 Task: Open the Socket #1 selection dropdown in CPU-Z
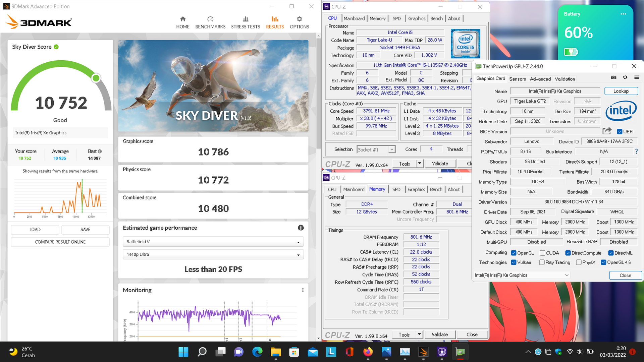pos(376,149)
